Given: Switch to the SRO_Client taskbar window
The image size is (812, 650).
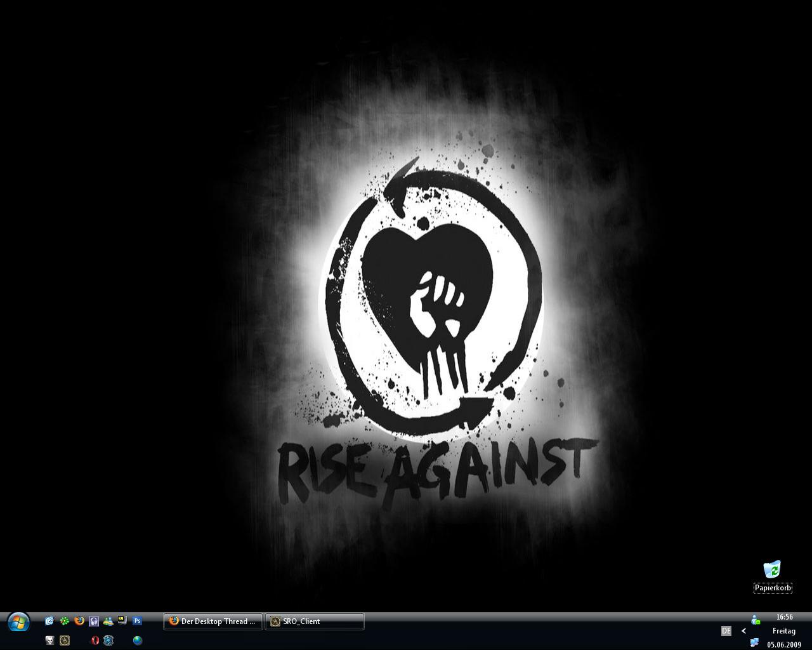Looking at the screenshot, I should 315,621.
